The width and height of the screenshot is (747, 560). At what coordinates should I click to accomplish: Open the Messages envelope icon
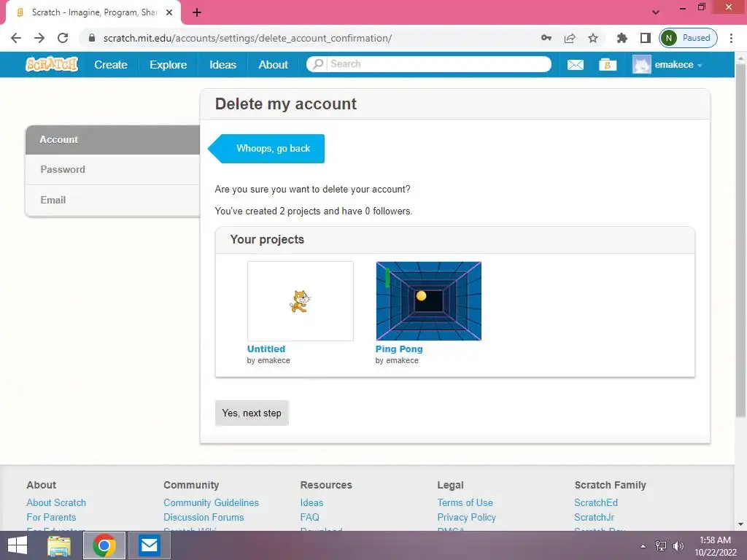pyautogui.click(x=575, y=65)
